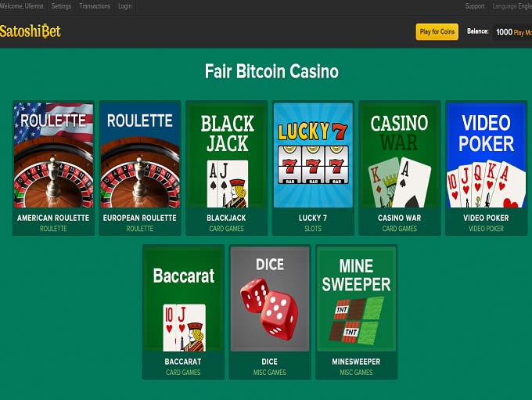The image size is (532, 400).
Task: Open the Video Poker game tile
Action: pyautogui.click(x=486, y=168)
